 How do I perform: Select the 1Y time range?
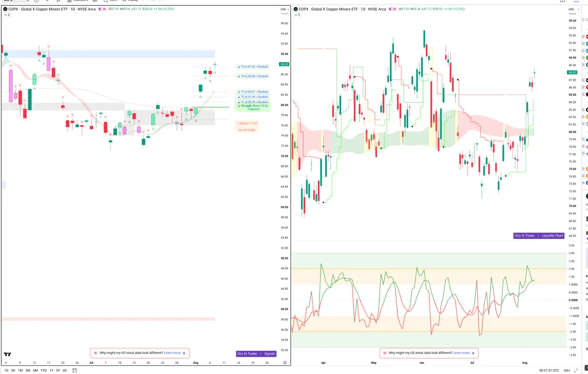coord(51,371)
